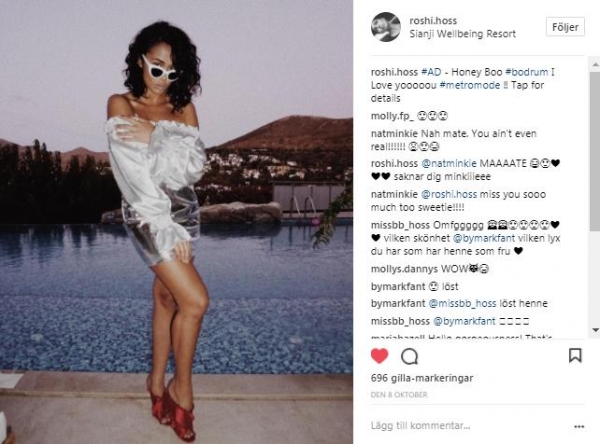Click the Lägg till kommentar input field
The image size is (600, 444).
pos(470,426)
